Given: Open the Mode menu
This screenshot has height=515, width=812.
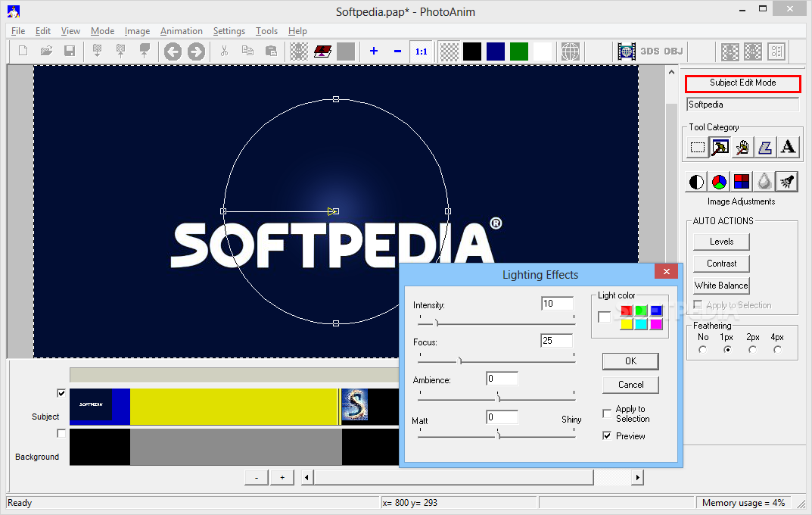Looking at the screenshot, I should (x=102, y=31).
